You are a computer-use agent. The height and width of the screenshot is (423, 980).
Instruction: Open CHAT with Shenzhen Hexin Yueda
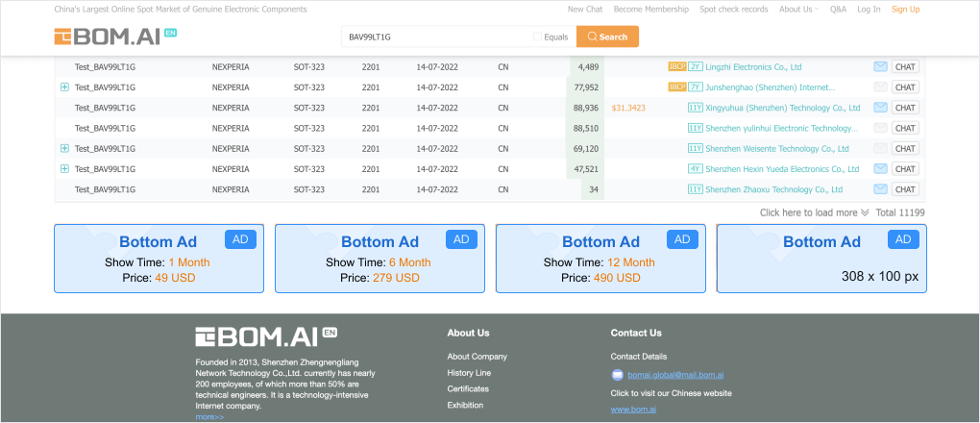pyautogui.click(x=905, y=169)
